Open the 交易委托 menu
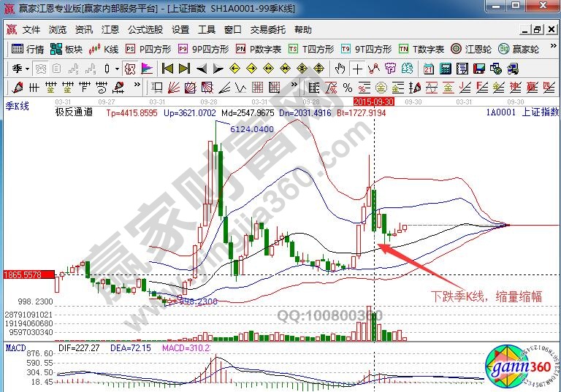 (x=268, y=30)
